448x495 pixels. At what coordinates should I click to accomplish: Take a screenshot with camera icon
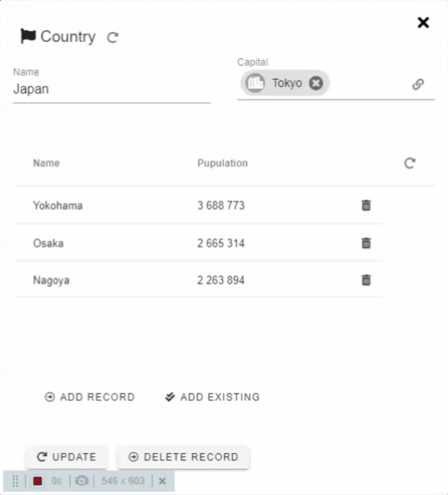(x=81, y=481)
